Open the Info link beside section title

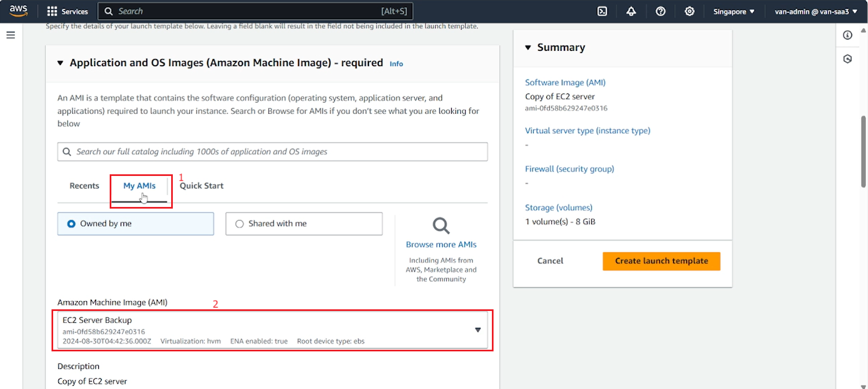pos(396,64)
